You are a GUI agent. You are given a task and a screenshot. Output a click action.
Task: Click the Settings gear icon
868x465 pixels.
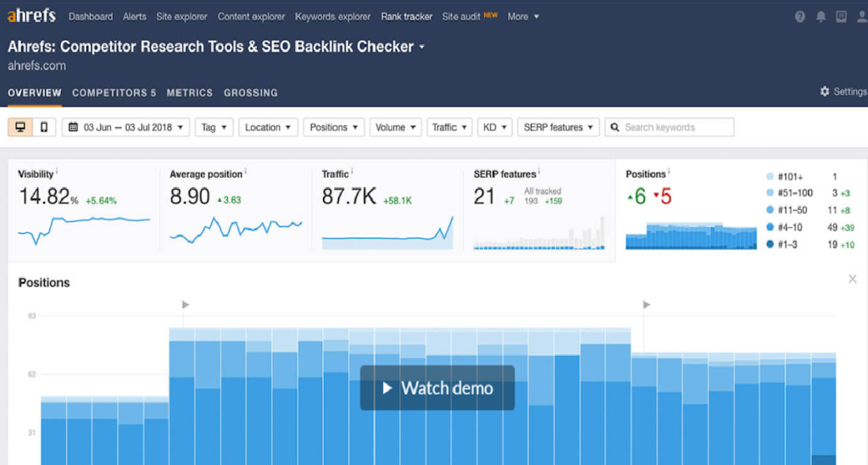point(825,91)
